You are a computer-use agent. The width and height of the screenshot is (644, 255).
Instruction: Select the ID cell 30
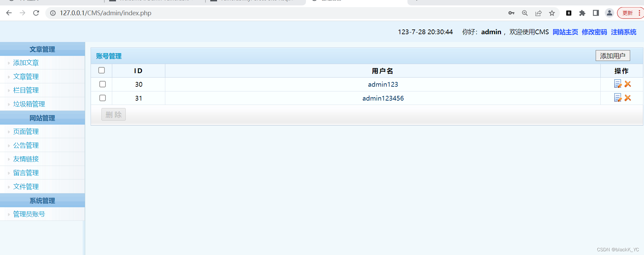pyautogui.click(x=139, y=84)
